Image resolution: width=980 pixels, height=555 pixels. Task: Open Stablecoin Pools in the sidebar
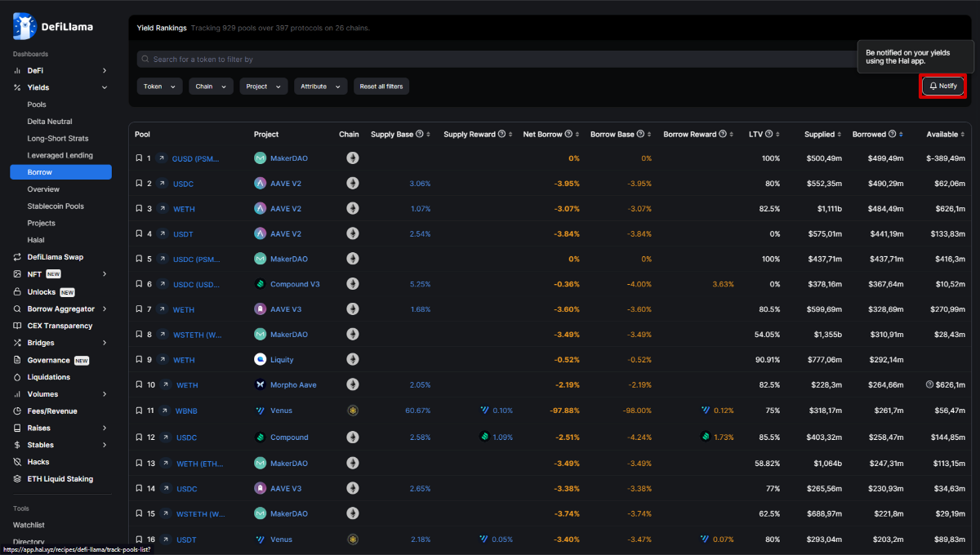[x=55, y=206]
